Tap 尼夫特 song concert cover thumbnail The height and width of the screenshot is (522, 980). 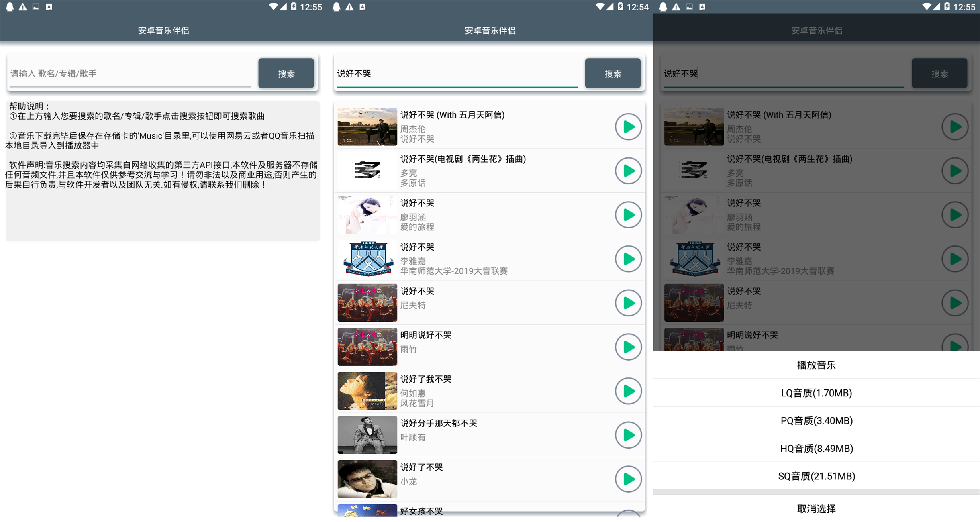click(367, 303)
